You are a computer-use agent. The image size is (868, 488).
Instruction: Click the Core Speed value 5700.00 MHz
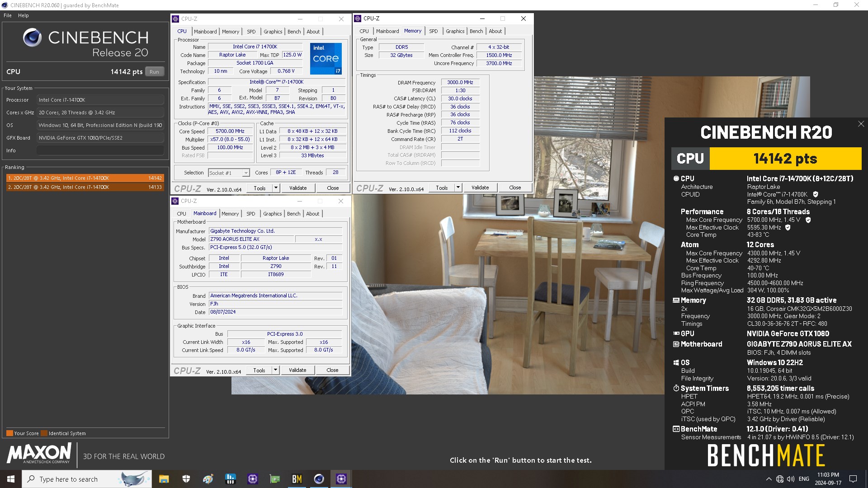pos(230,131)
